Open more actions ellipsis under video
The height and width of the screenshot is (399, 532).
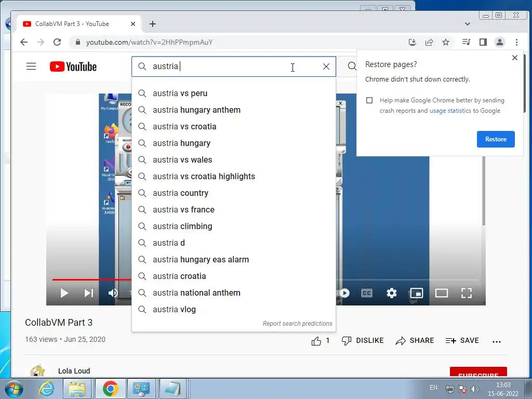click(x=496, y=342)
